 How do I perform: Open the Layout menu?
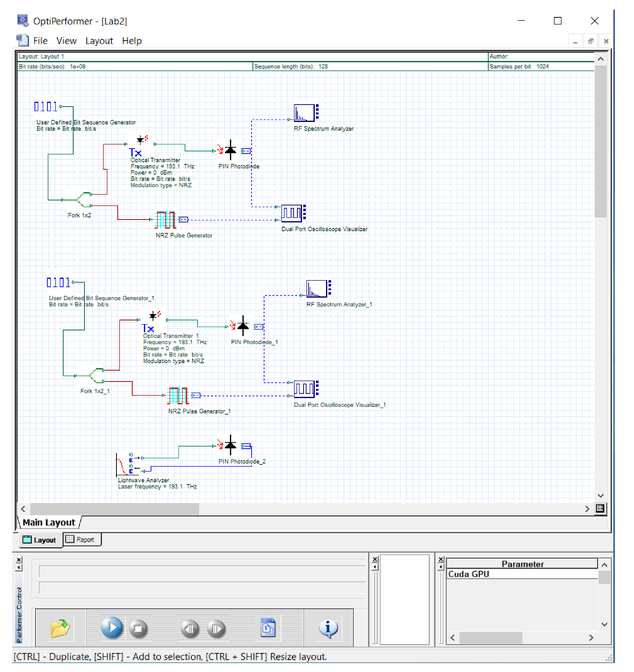(99, 41)
